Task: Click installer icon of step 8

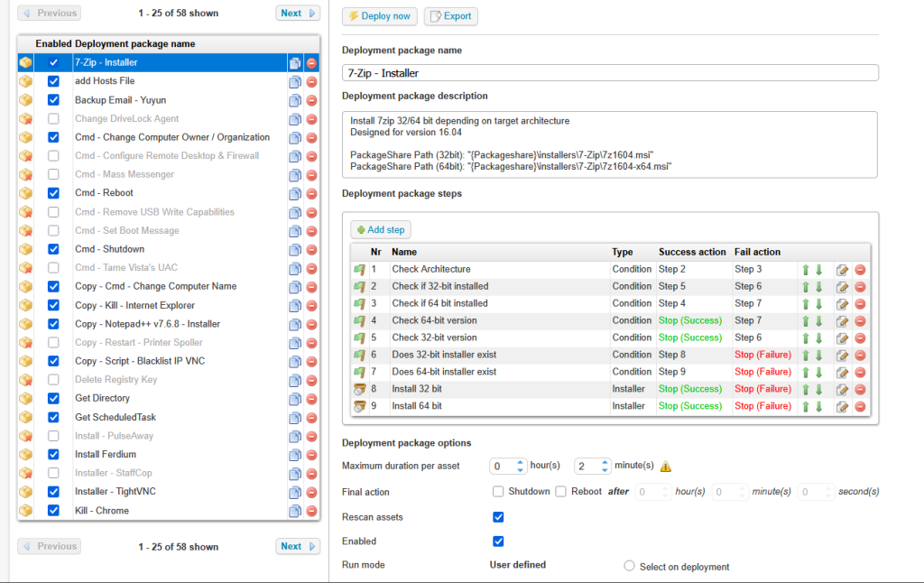Action: (x=359, y=390)
